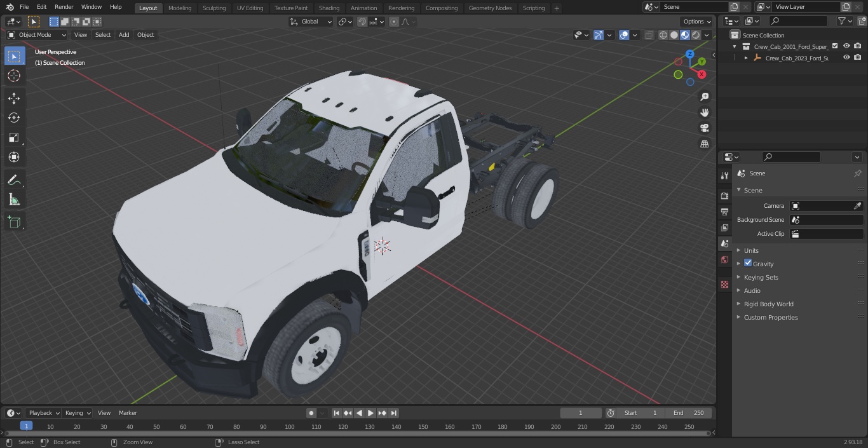The height and width of the screenshot is (448, 868).
Task: Switch to the UV Editing workspace tab
Action: tap(250, 8)
